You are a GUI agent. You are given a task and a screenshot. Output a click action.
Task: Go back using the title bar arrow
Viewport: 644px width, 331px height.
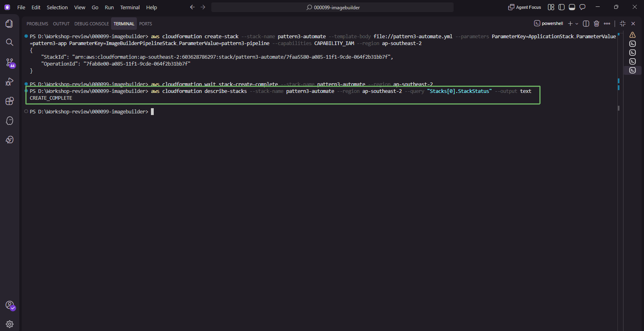pos(192,7)
